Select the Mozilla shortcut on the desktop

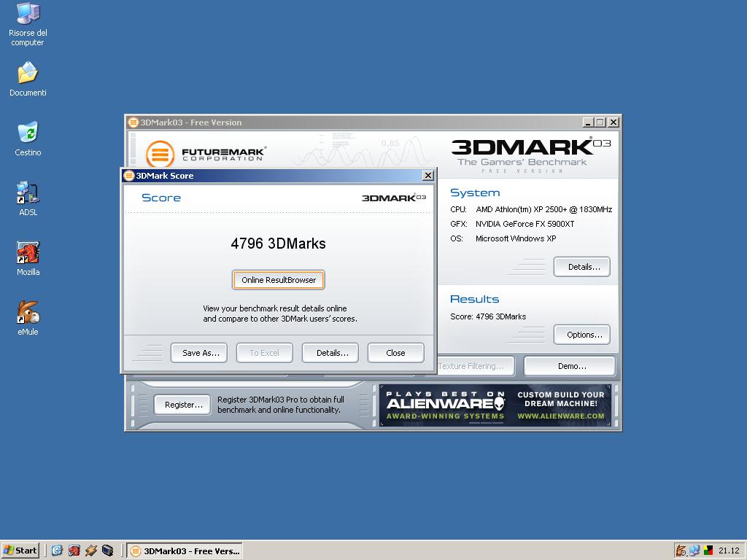coord(28,259)
